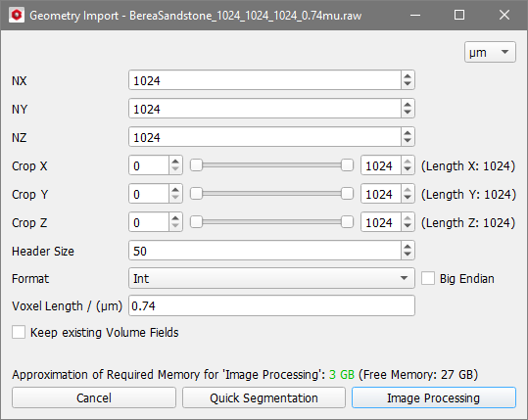The image size is (528, 420).
Task: Increase Crop Z maximum value
Action: coord(408,217)
